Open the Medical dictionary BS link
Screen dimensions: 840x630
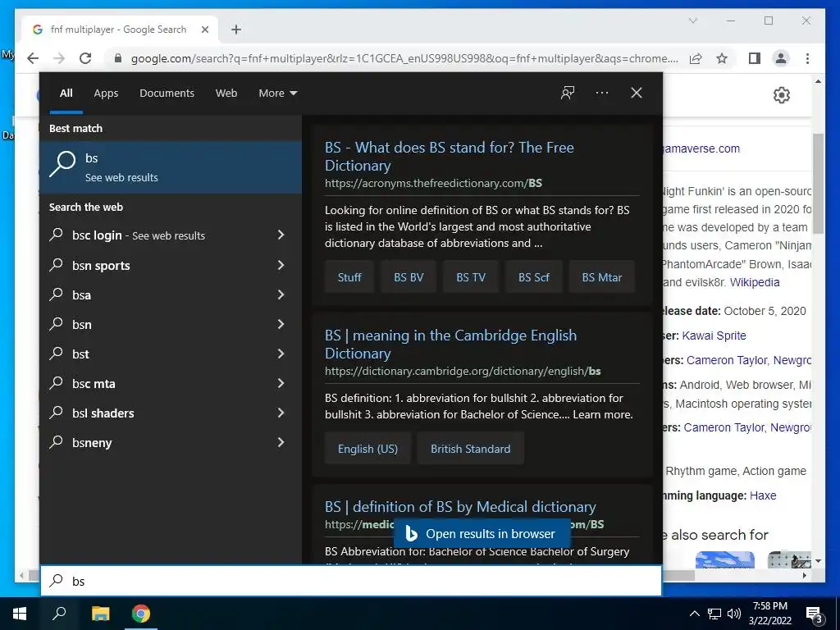(x=460, y=507)
